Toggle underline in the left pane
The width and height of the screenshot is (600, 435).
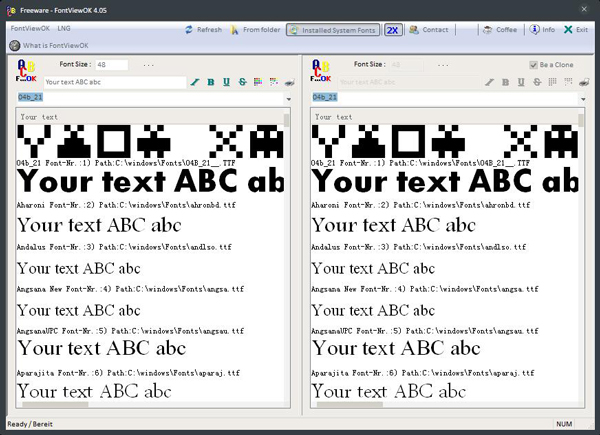(x=227, y=82)
